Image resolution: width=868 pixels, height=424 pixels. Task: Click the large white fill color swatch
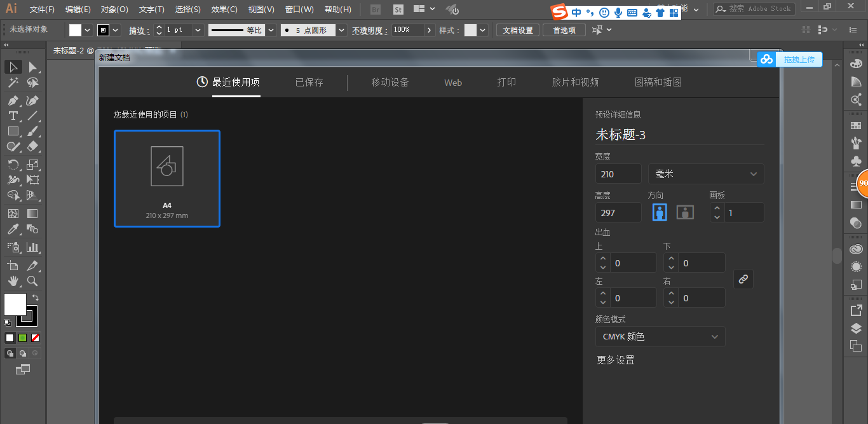coord(15,304)
